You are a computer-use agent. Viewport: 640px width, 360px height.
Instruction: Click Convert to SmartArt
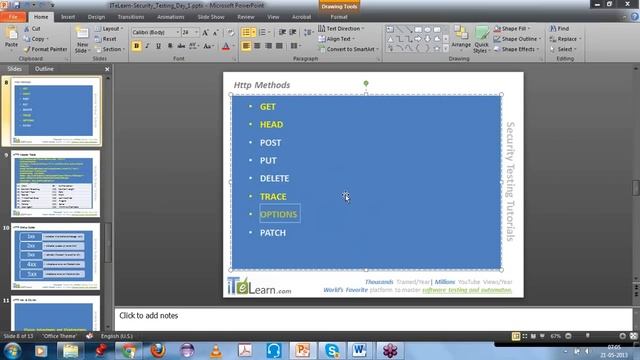tap(349, 49)
